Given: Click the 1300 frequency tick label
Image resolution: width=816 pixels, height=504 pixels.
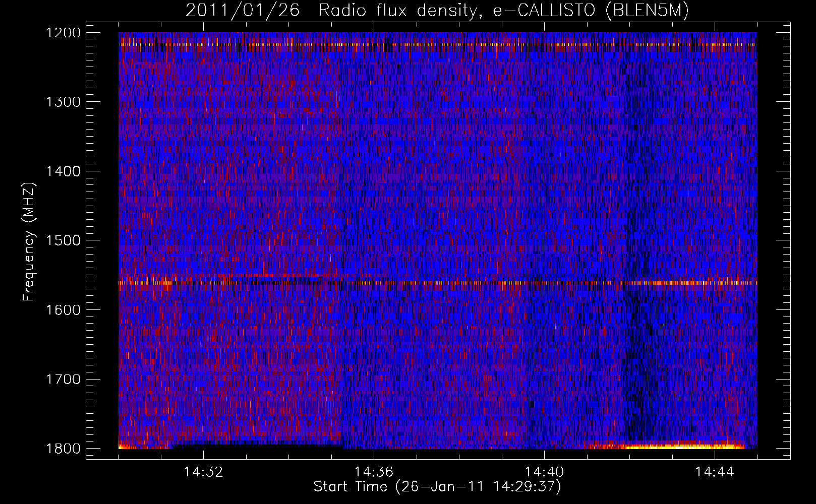Looking at the screenshot, I should (64, 102).
